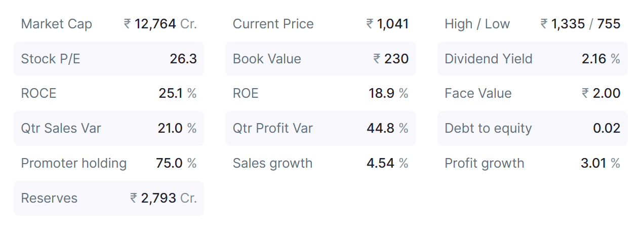Click the Market Cap value 12,764 Cr.
The height and width of the screenshot is (232, 644).
pos(160,24)
